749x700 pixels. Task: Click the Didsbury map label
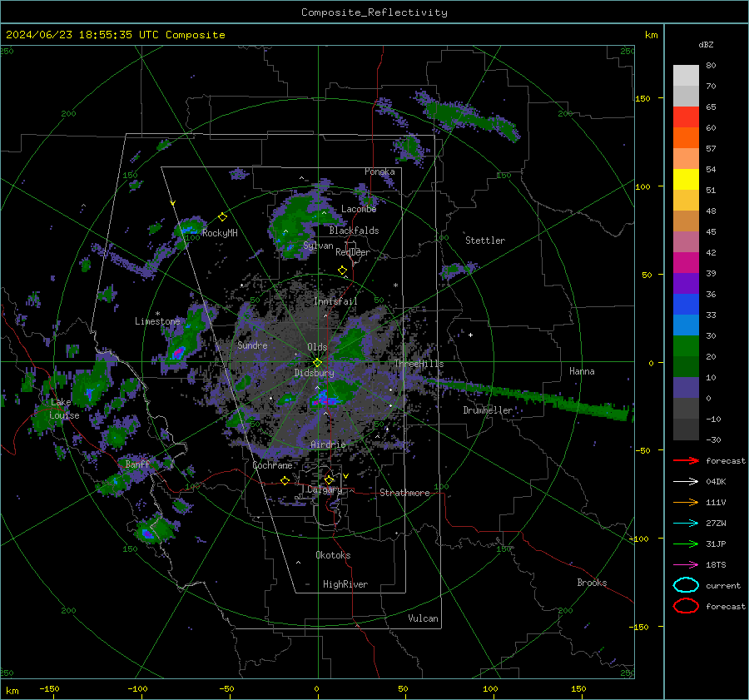coord(314,373)
